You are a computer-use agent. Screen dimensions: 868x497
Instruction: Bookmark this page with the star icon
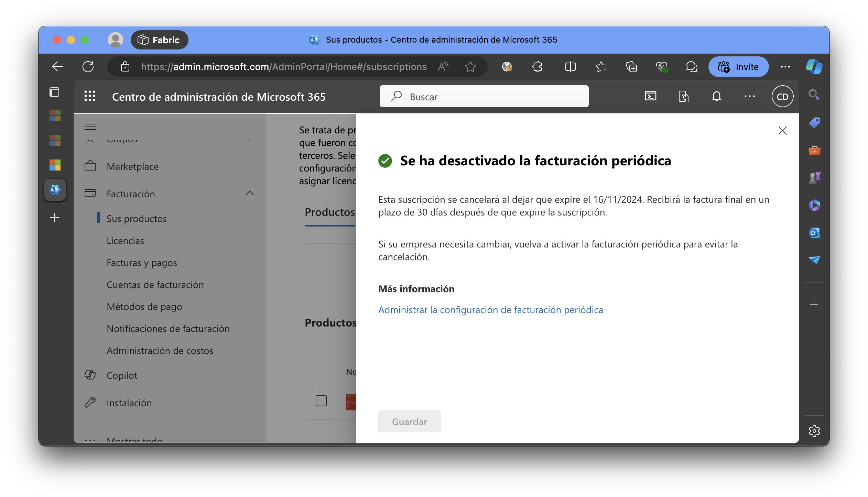(x=470, y=67)
